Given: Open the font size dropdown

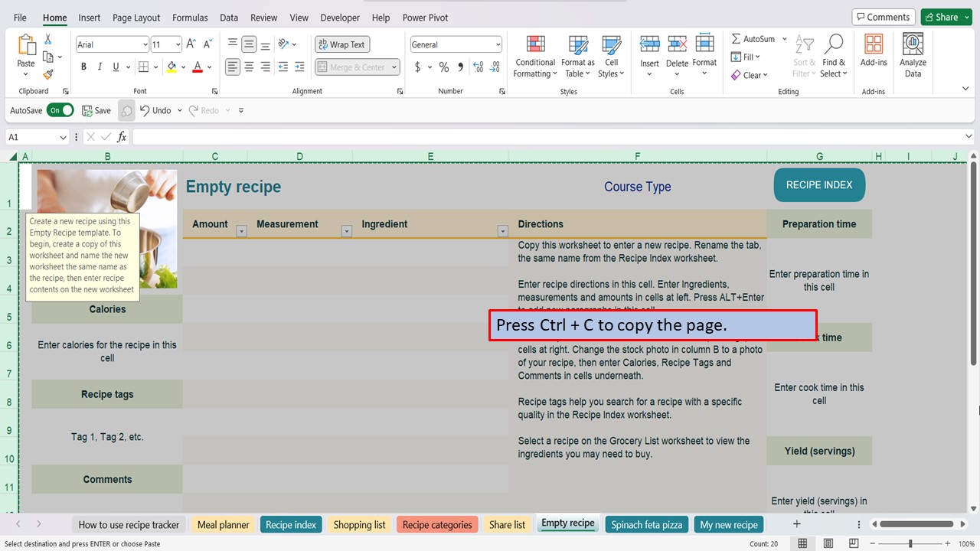Looking at the screenshot, I should pyautogui.click(x=178, y=44).
